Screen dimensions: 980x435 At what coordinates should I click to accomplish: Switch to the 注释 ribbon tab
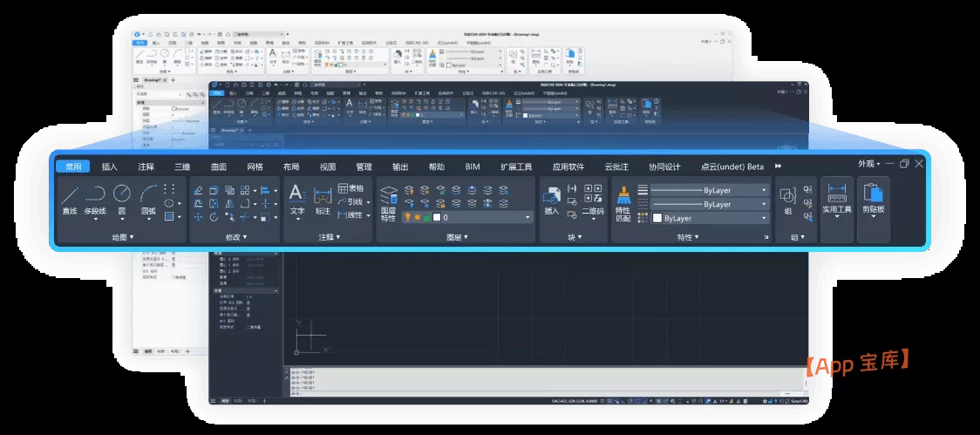tap(146, 167)
